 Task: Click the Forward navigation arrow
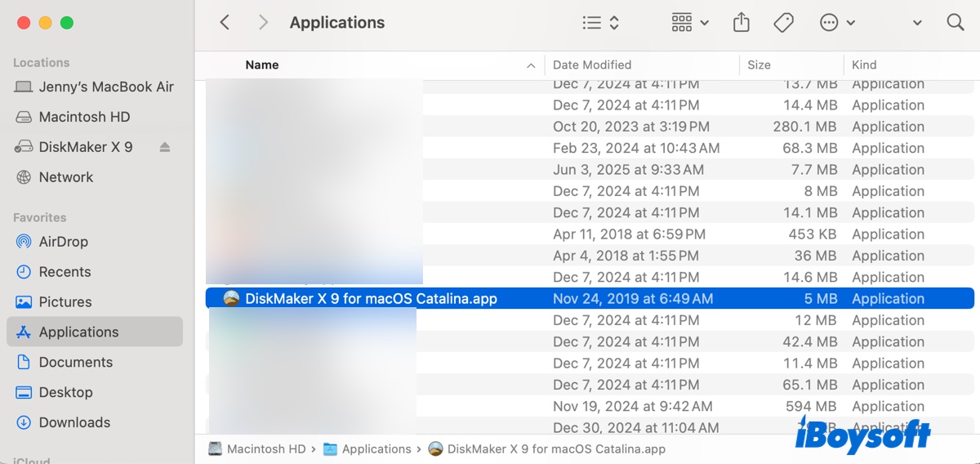(x=263, y=23)
